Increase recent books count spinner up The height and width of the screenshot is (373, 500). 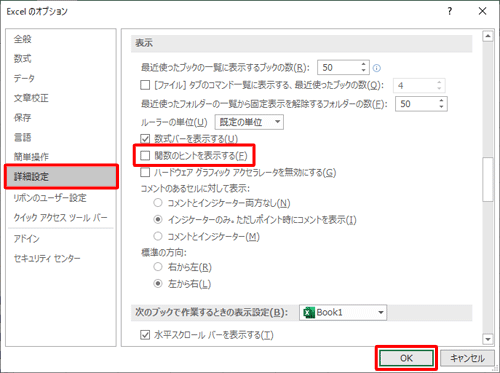click(364, 64)
